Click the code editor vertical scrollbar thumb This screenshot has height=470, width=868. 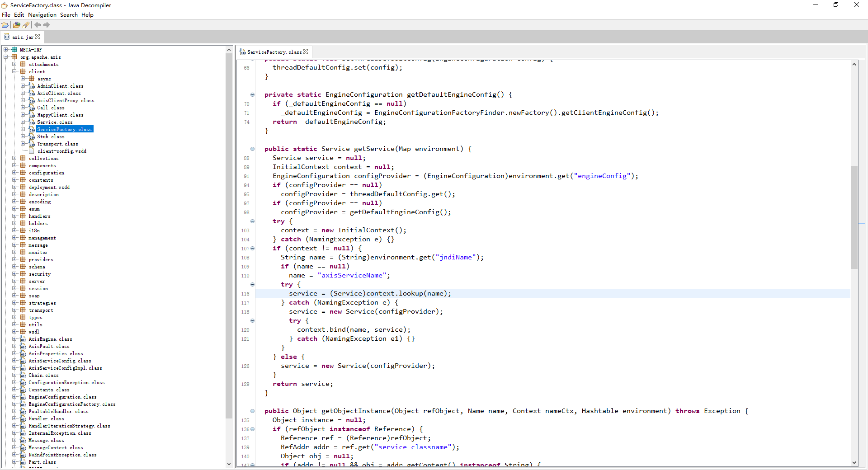click(x=854, y=217)
